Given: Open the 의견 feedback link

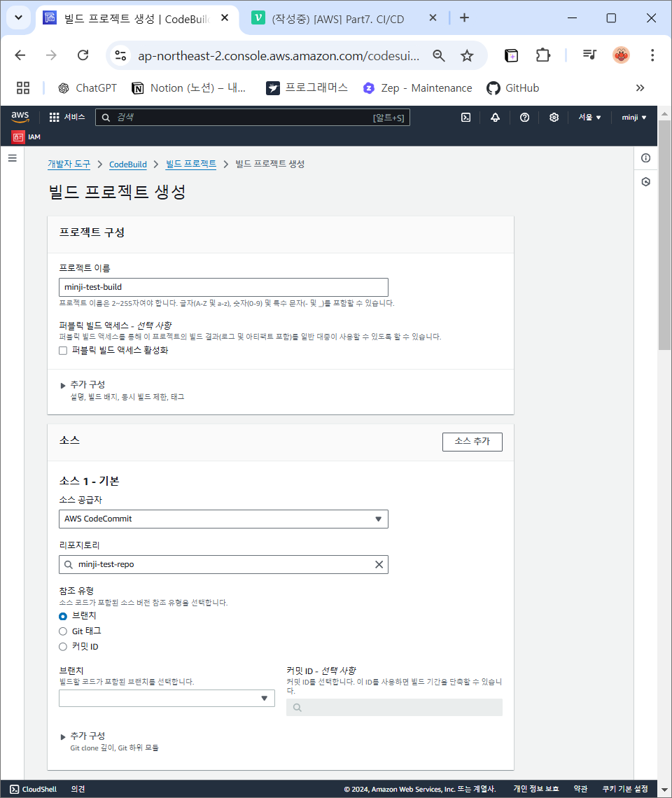Looking at the screenshot, I should (x=78, y=790).
